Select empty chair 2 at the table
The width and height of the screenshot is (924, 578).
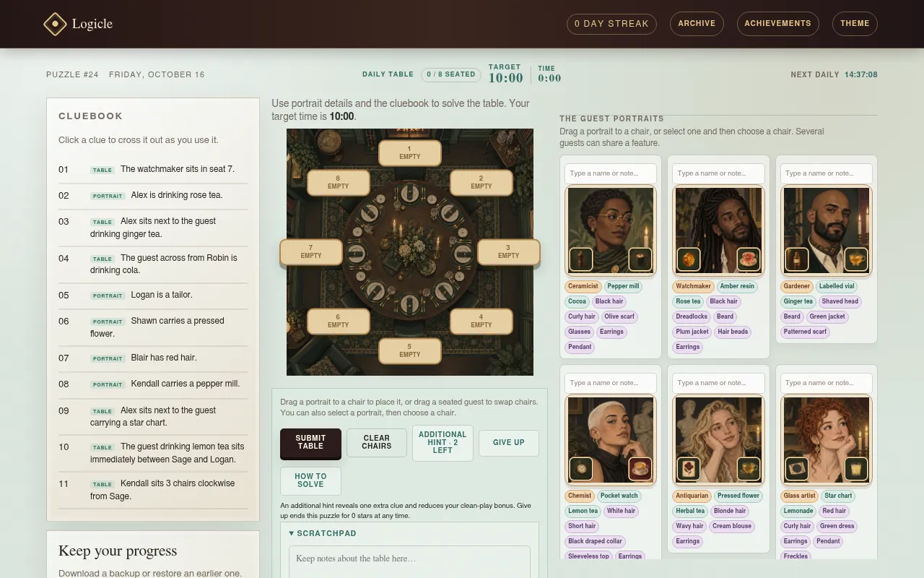click(x=481, y=182)
